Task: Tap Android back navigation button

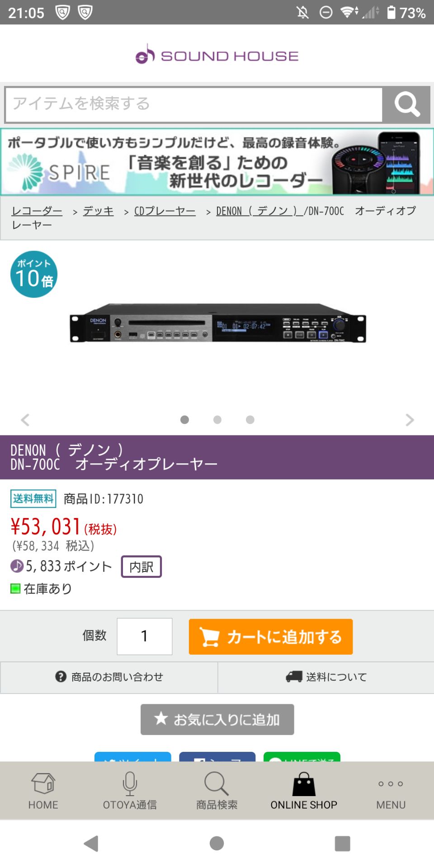Action: (x=91, y=844)
